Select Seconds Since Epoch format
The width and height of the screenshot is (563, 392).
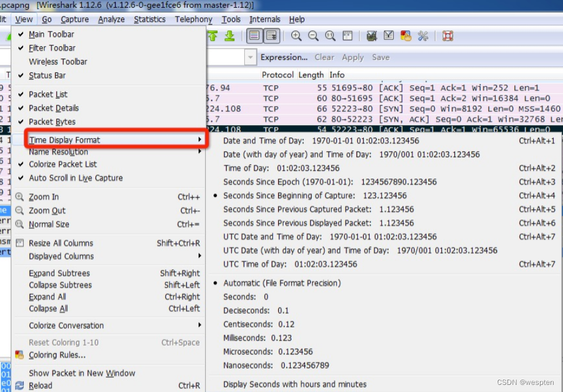point(385,181)
